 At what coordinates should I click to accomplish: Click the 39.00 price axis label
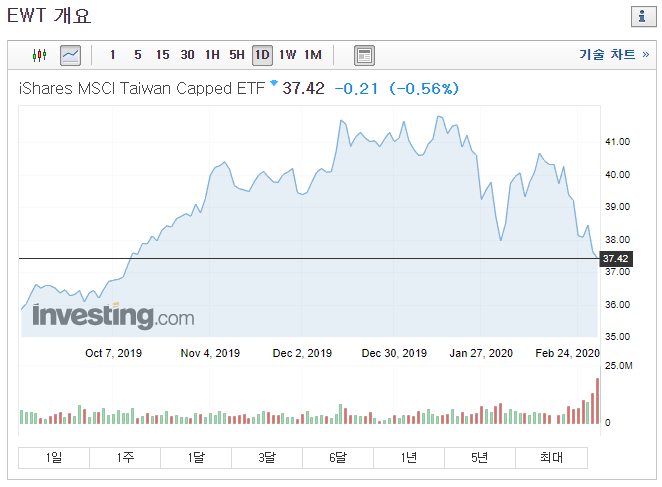tap(618, 207)
